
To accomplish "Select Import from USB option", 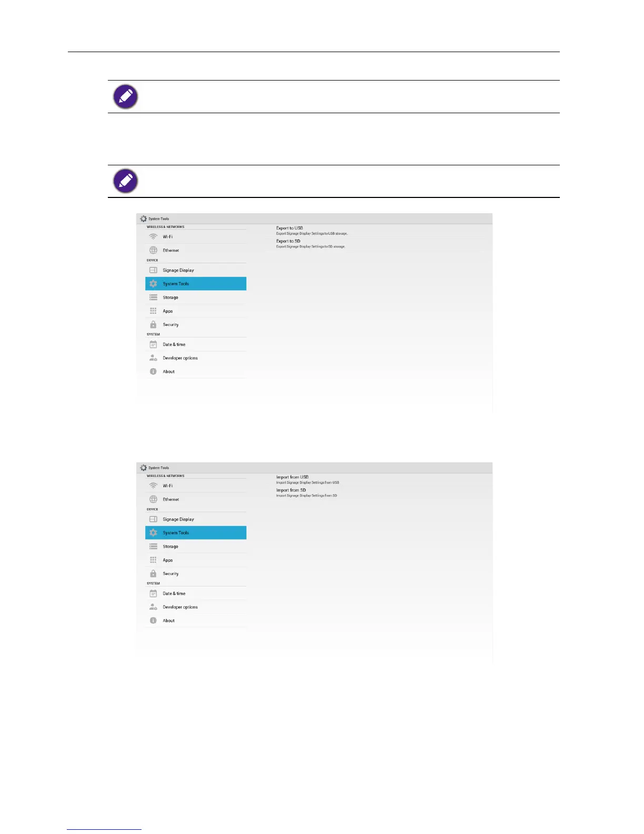I will [292, 478].
